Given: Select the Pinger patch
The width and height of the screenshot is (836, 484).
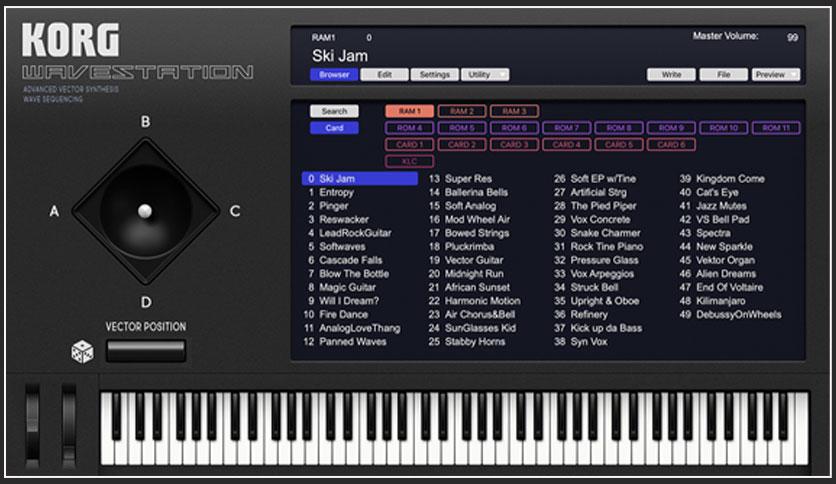Looking at the screenshot, I should (x=333, y=206).
